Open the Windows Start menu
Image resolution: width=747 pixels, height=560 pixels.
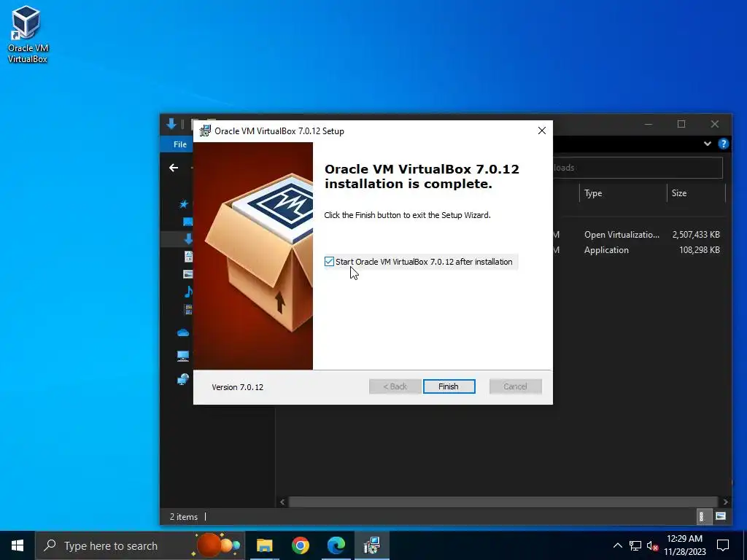tap(18, 545)
